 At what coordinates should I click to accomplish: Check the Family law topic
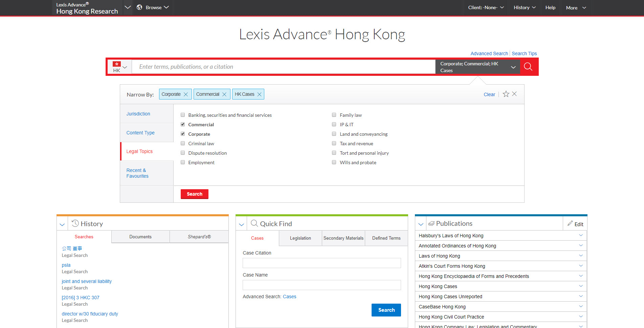pyautogui.click(x=334, y=115)
